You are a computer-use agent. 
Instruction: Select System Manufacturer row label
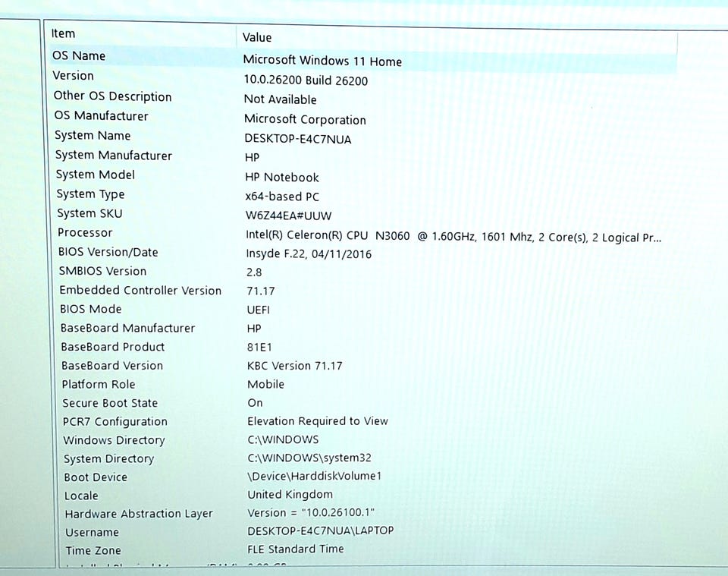pos(113,155)
